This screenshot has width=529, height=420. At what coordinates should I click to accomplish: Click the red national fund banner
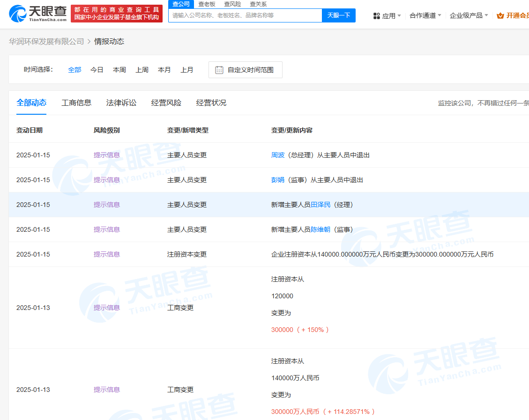coord(116,14)
